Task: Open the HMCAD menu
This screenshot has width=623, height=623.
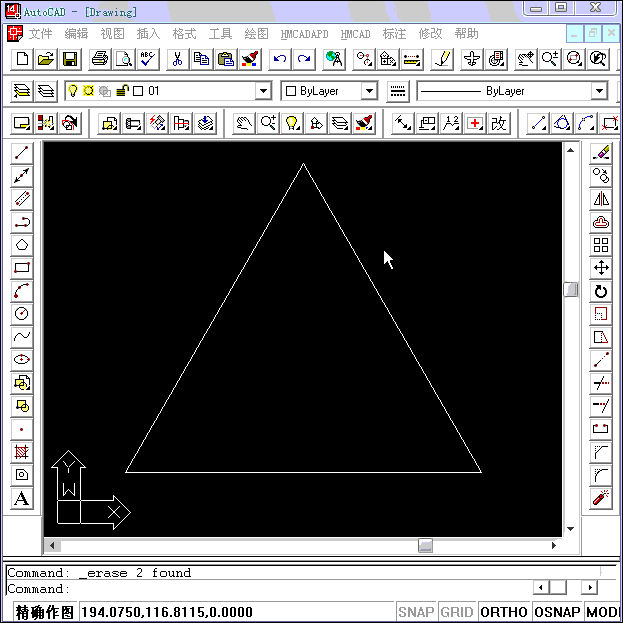Action: coord(355,34)
